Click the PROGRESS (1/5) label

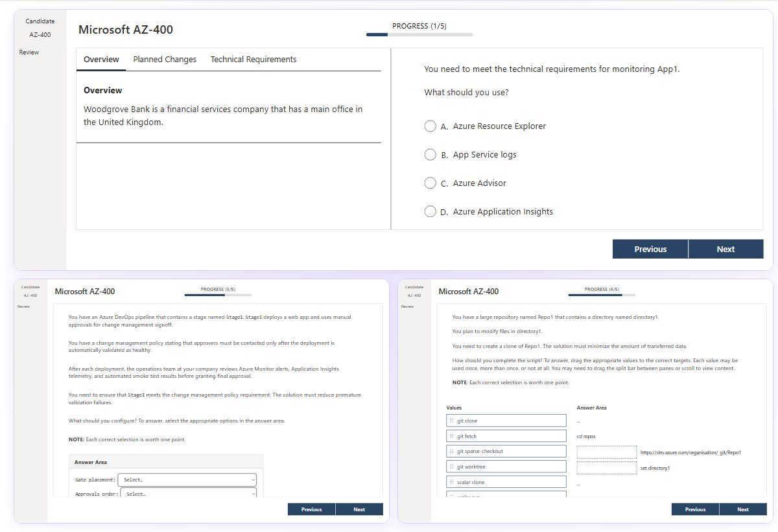(x=419, y=26)
